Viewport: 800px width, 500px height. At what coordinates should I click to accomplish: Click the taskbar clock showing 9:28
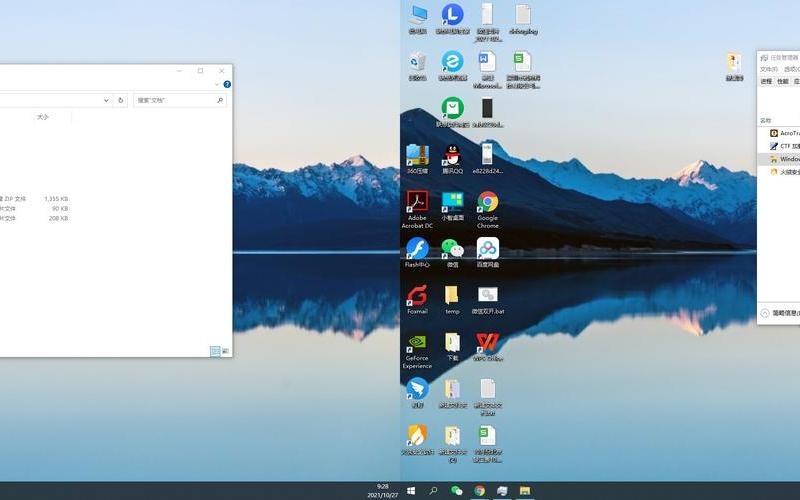click(x=383, y=491)
